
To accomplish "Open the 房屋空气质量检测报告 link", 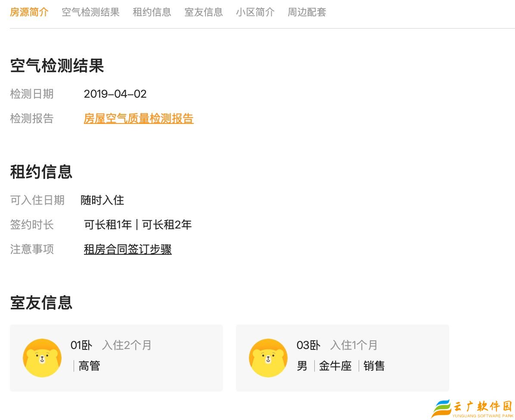I will pos(138,118).
